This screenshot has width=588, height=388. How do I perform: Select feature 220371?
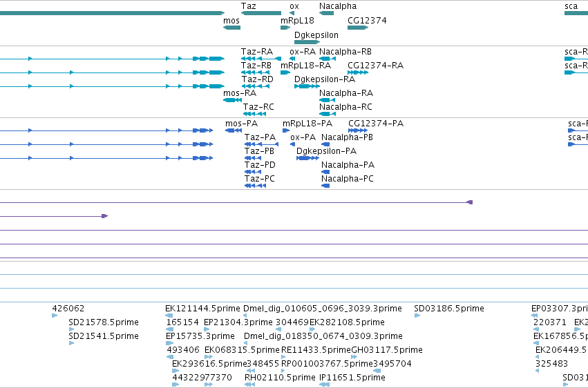pos(550,322)
